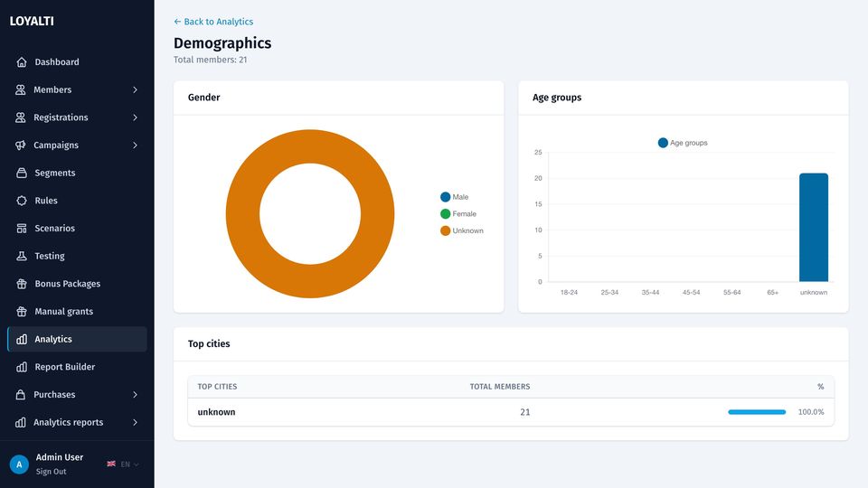Click the back arrow beside Back to Analytics

tap(177, 22)
